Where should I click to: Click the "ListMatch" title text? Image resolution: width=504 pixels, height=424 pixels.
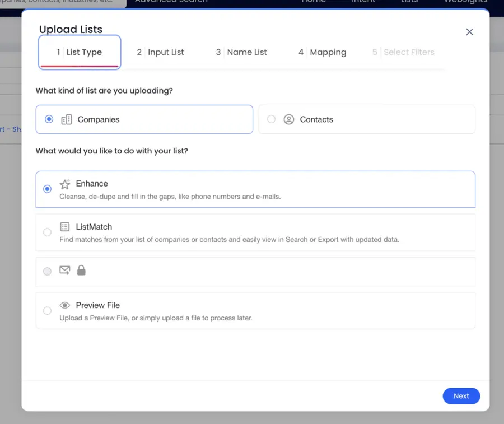(94, 227)
